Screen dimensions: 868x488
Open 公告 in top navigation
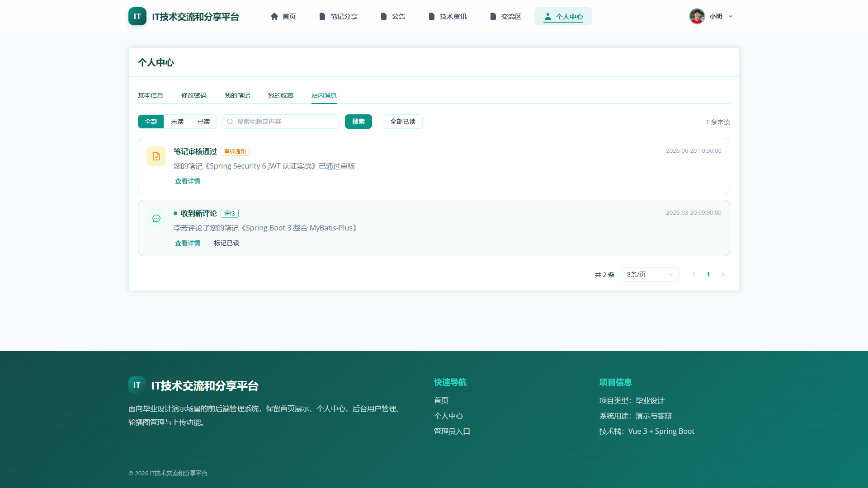393,16
